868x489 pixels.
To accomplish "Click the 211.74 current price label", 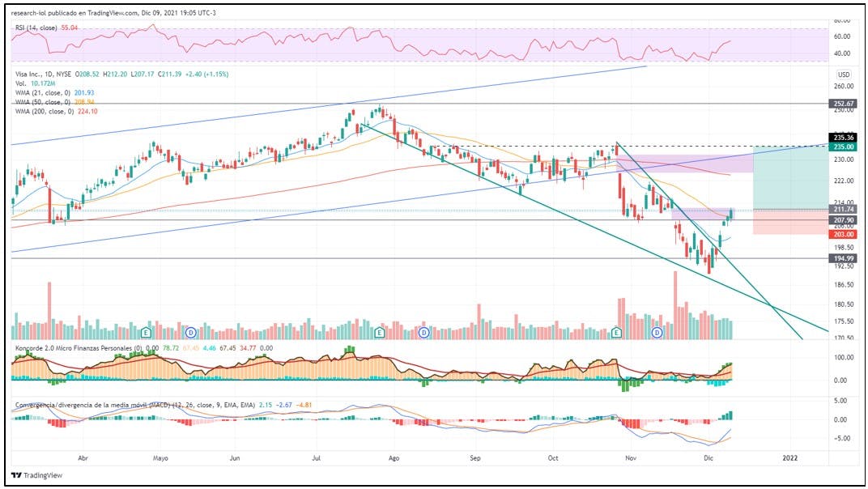I will (844, 209).
